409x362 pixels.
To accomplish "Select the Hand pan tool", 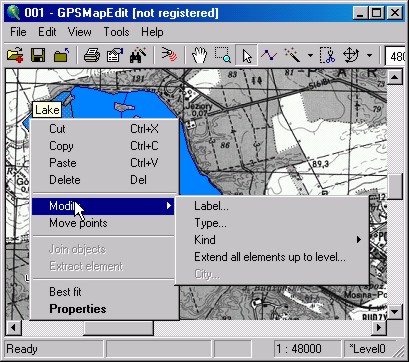I will [199, 55].
